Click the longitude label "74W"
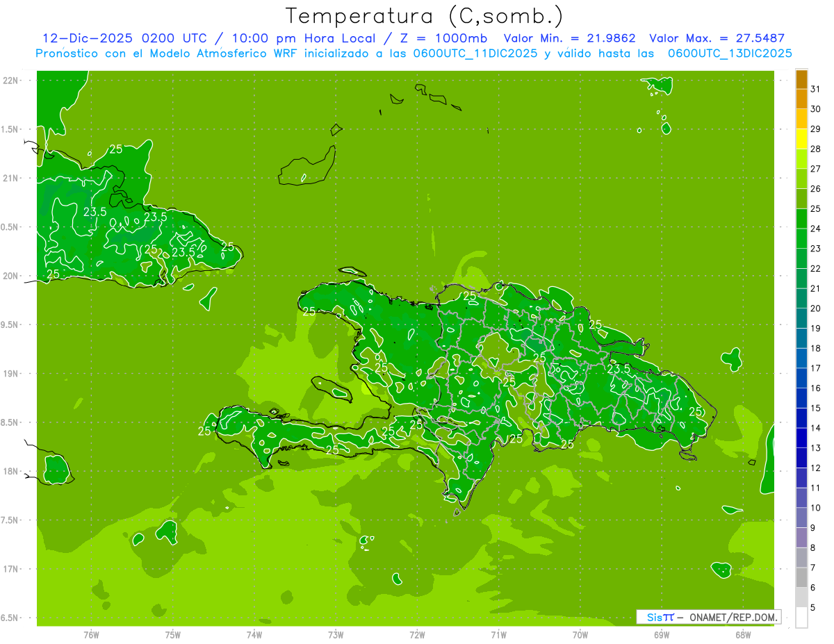This screenshot has width=834, height=644. pos(254,634)
